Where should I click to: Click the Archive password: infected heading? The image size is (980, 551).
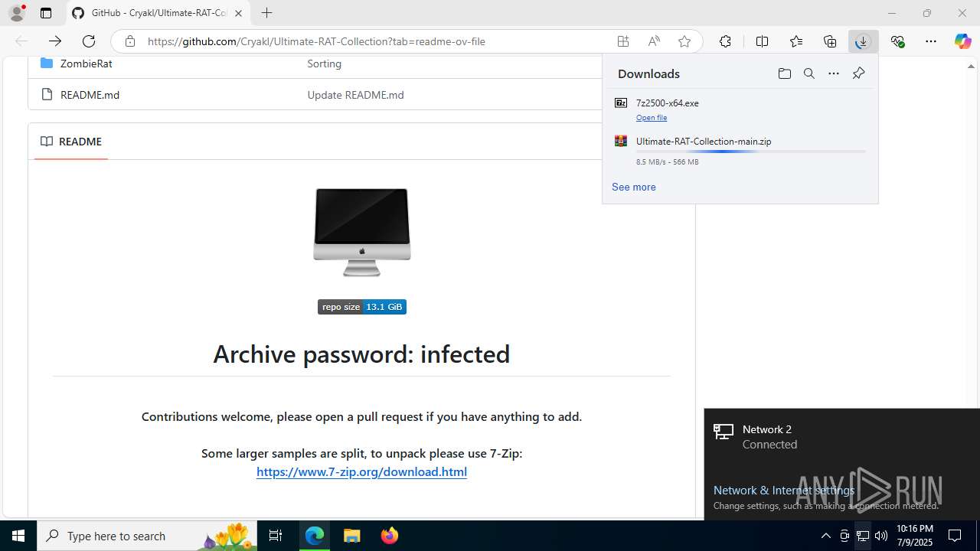(x=361, y=354)
